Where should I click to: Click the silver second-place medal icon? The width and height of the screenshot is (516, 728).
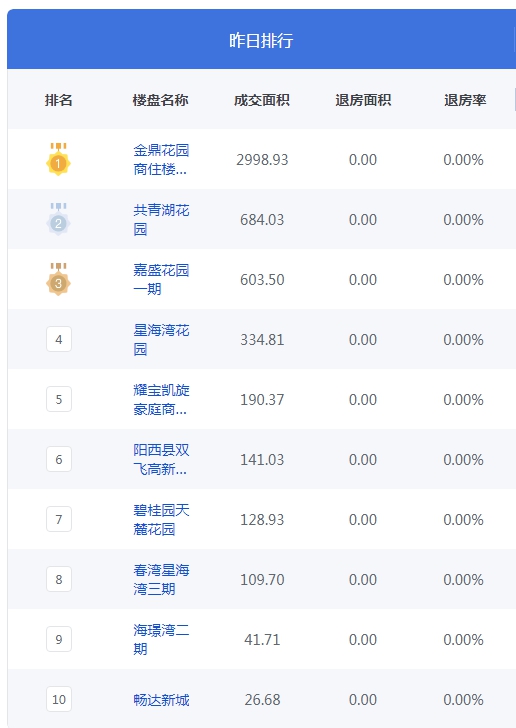point(58,219)
